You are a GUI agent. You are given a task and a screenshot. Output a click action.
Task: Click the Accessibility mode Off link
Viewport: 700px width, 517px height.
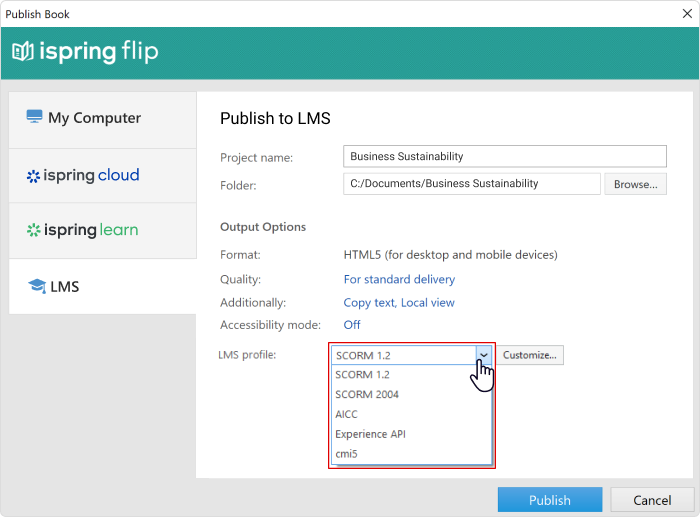point(352,325)
